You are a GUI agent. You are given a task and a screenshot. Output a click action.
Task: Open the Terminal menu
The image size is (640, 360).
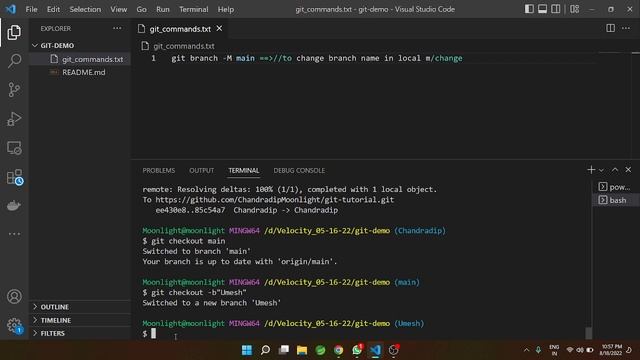click(x=193, y=9)
